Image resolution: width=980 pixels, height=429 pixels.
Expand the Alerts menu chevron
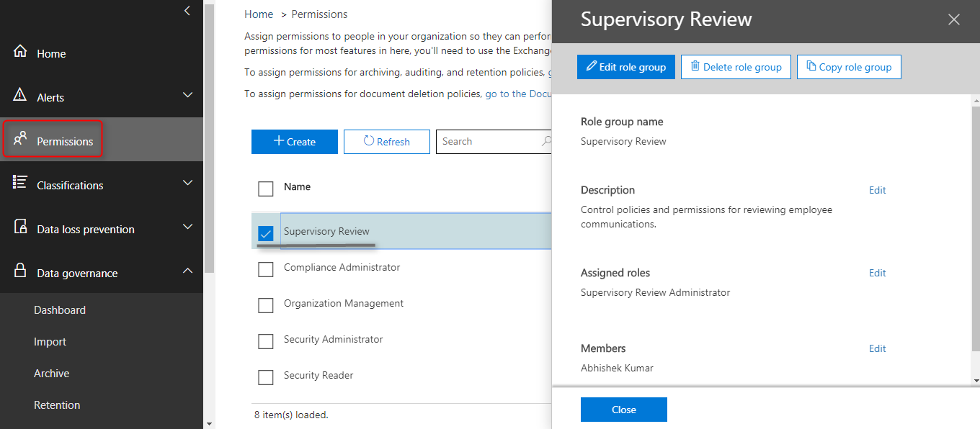(x=187, y=95)
